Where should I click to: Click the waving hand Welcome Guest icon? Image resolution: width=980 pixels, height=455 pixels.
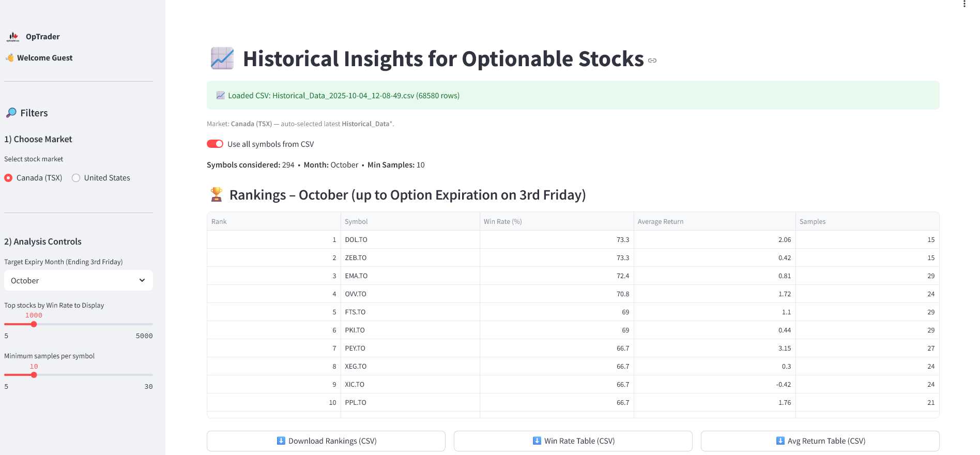pos(10,58)
